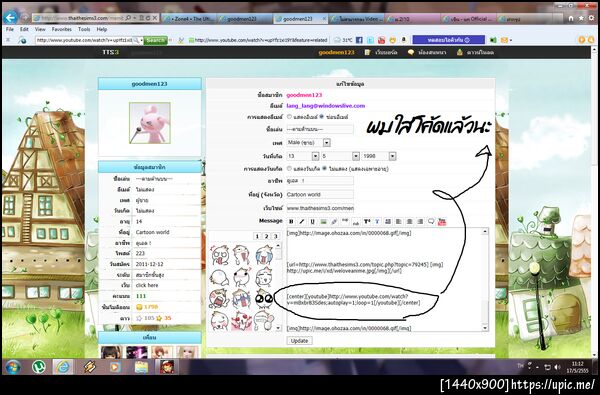Align text left with the toolbar icon

399,222
